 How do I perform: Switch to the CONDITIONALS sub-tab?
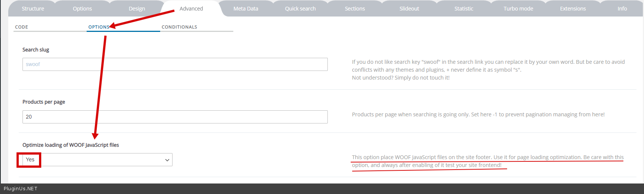[179, 27]
